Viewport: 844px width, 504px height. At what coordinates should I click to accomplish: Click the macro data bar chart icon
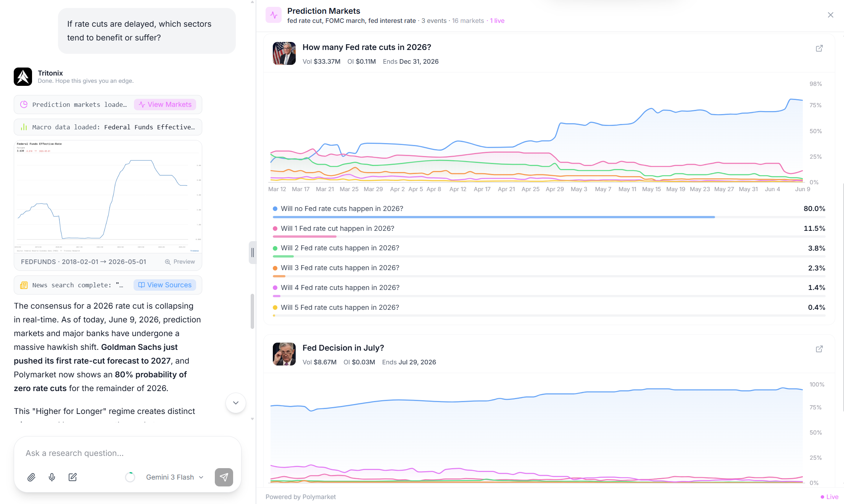24,127
